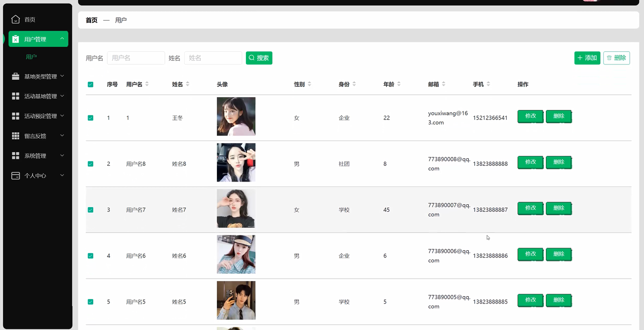Click the 序号 column header
Screen dimensions: 644x330
(x=112, y=84)
